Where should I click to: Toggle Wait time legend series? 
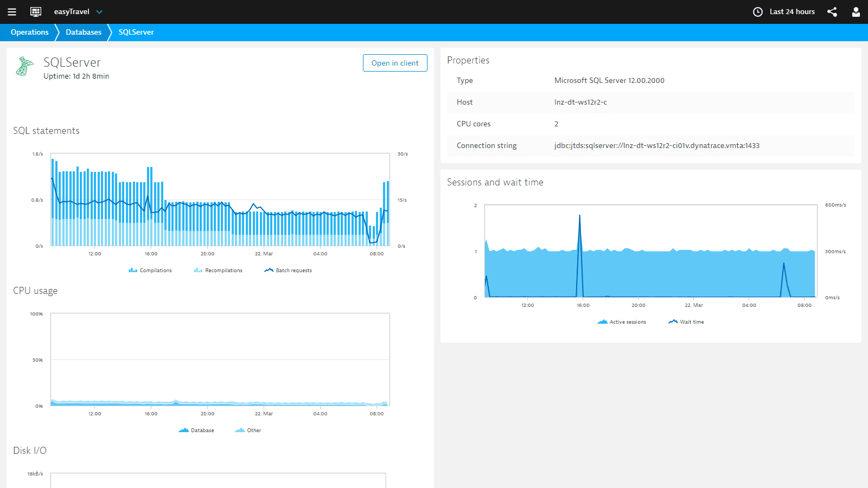point(686,322)
